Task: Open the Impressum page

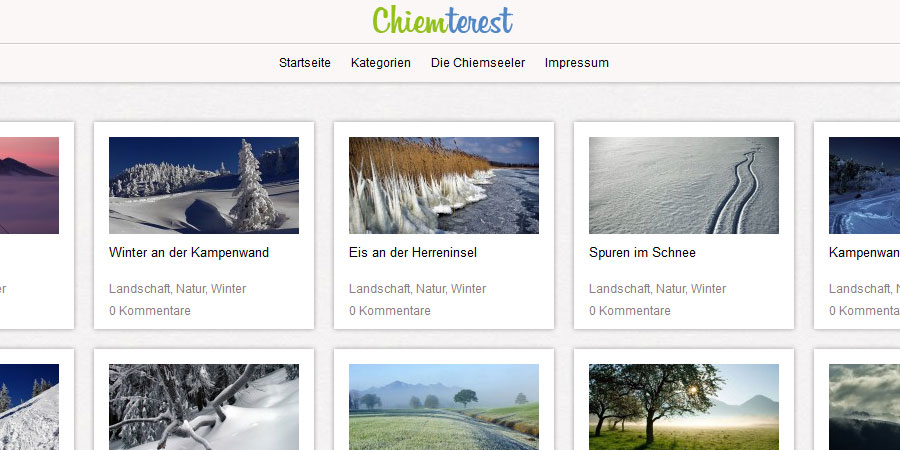Action: click(x=576, y=63)
